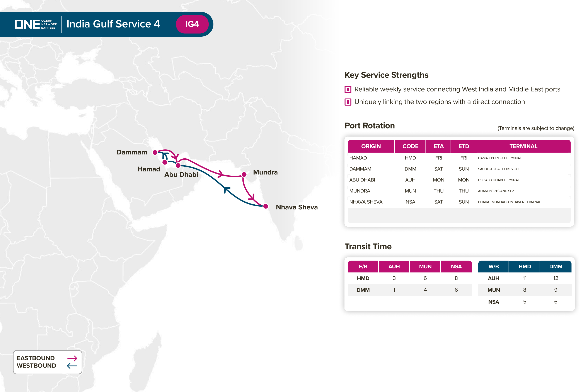Click the Abu Dhabi port marker
Viewport: 588px width, 392px height.
click(x=178, y=165)
